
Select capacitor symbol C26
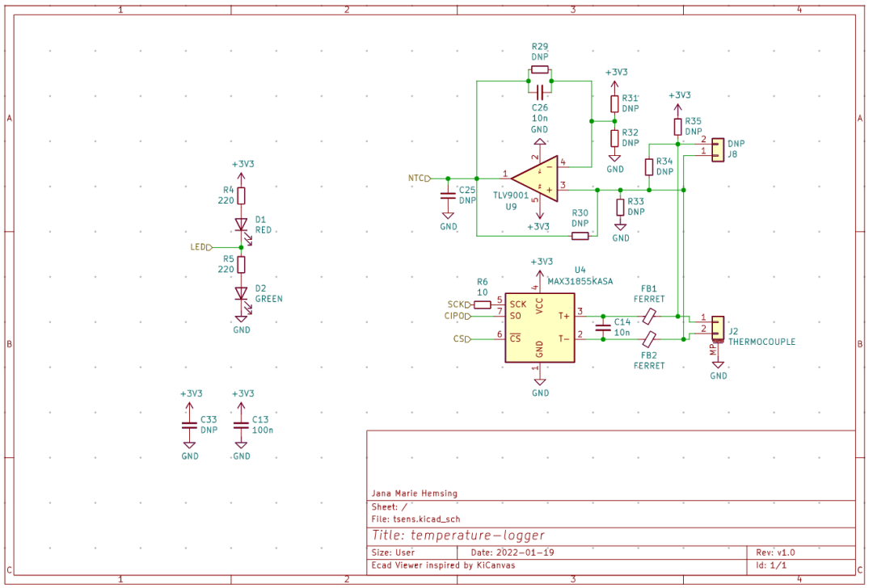coord(539,92)
